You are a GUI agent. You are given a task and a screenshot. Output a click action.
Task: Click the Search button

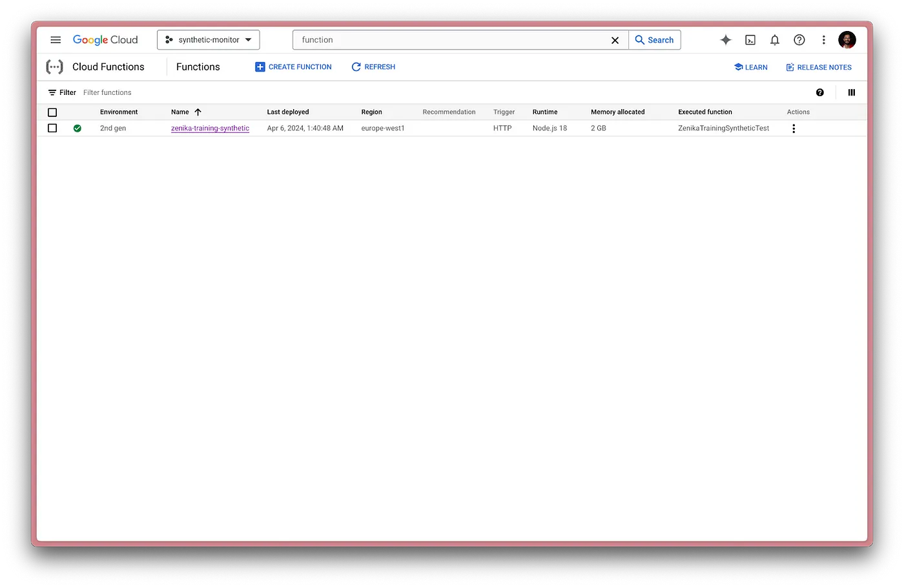click(x=655, y=40)
